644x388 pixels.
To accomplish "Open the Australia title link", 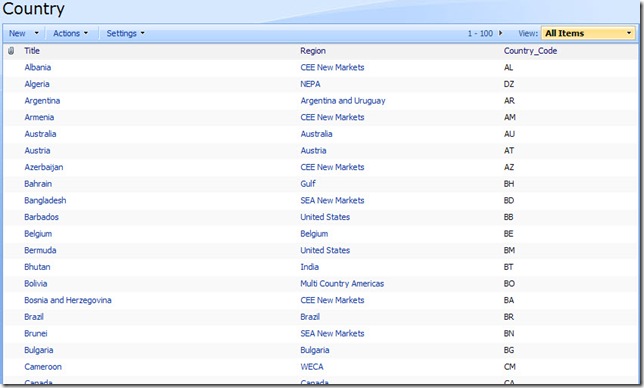I will [x=40, y=134].
